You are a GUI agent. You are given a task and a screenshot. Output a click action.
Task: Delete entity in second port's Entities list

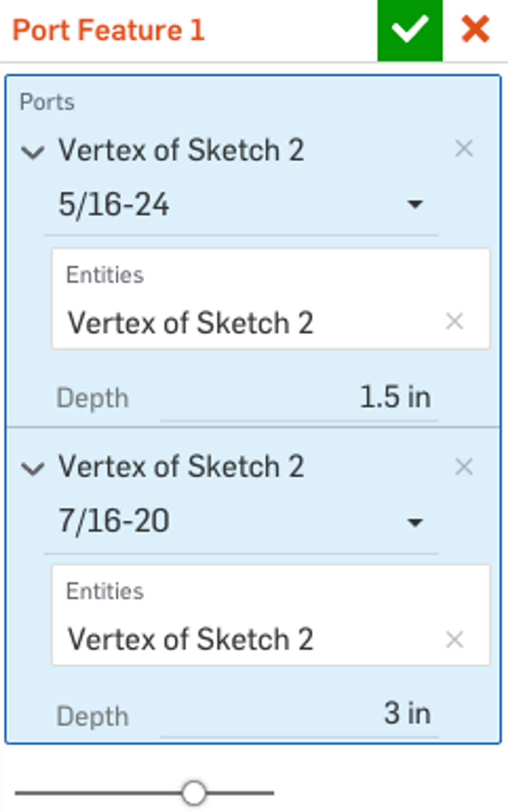(454, 639)
